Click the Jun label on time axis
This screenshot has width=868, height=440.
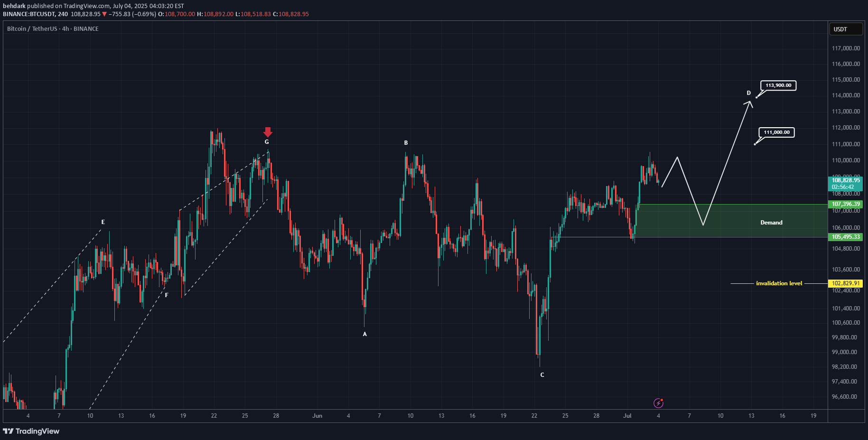317,416
